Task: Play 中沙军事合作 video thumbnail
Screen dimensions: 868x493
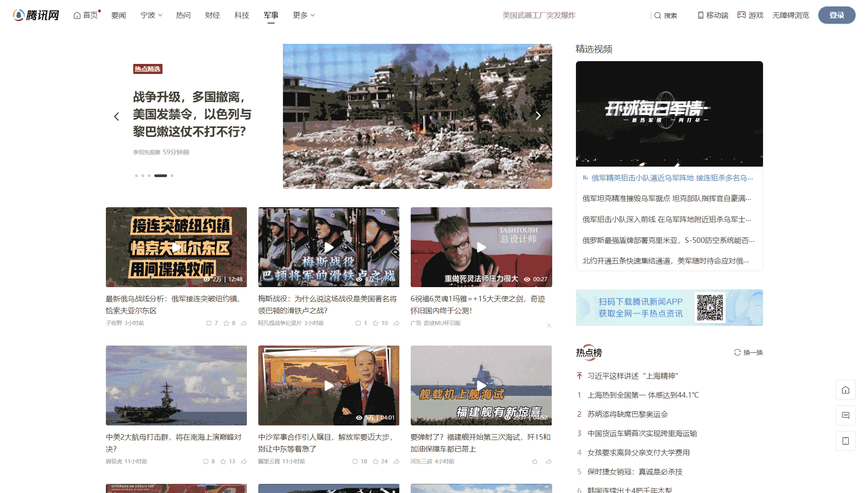Action: click(329, 385)
